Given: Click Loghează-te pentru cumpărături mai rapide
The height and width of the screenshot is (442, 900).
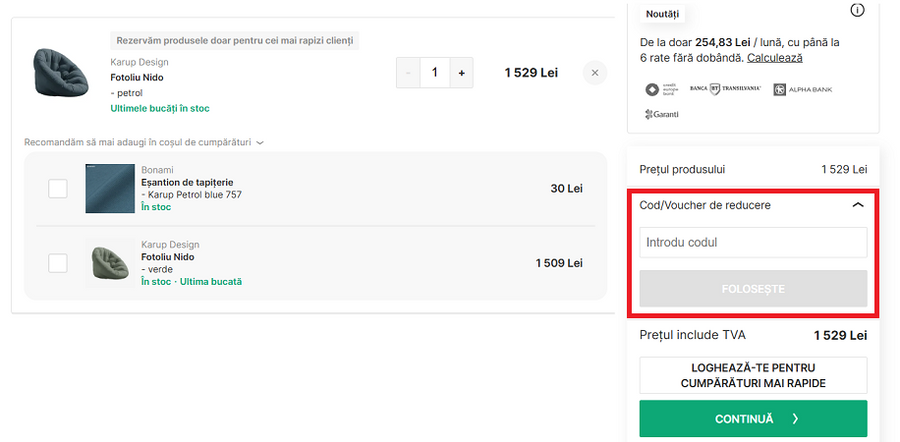Looking at the screenshot, I should coord(753,375).
